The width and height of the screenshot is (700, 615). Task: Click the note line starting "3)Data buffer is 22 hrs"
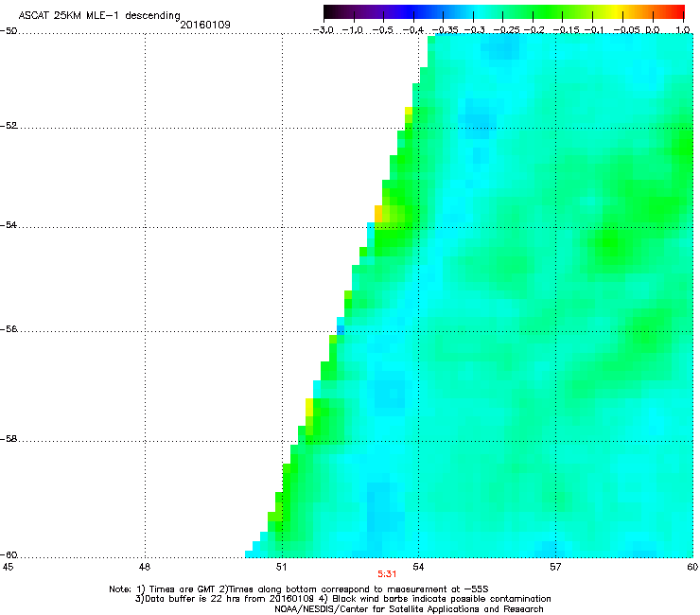(342, 599)
